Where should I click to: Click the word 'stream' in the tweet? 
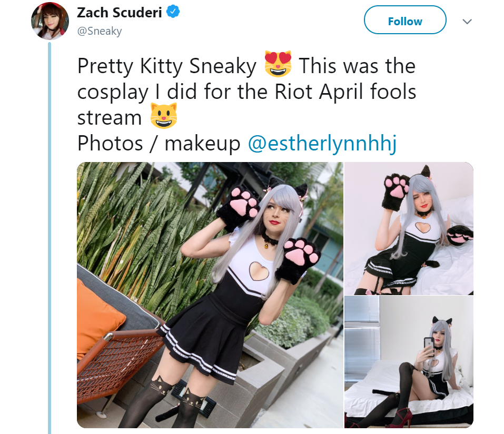pos(110,117)
